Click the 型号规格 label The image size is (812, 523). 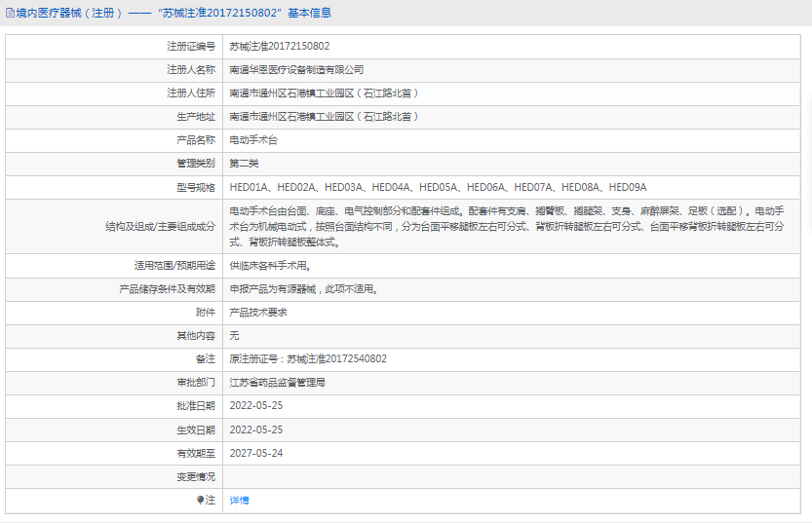196,187
